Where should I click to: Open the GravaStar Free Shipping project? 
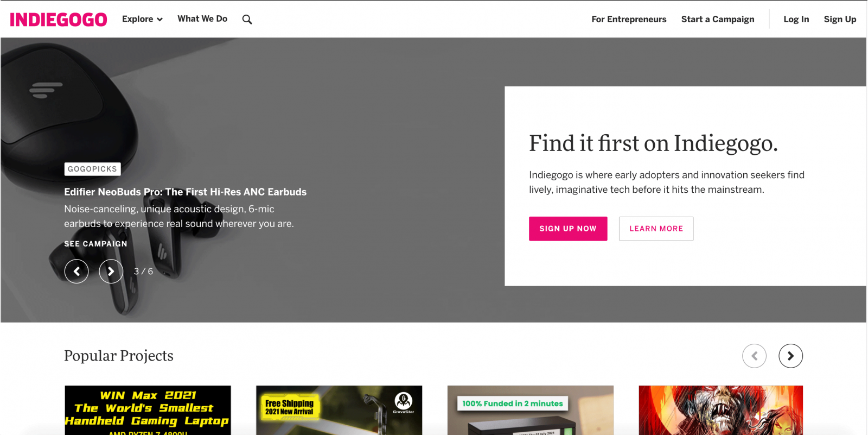[x=339, y=410]
